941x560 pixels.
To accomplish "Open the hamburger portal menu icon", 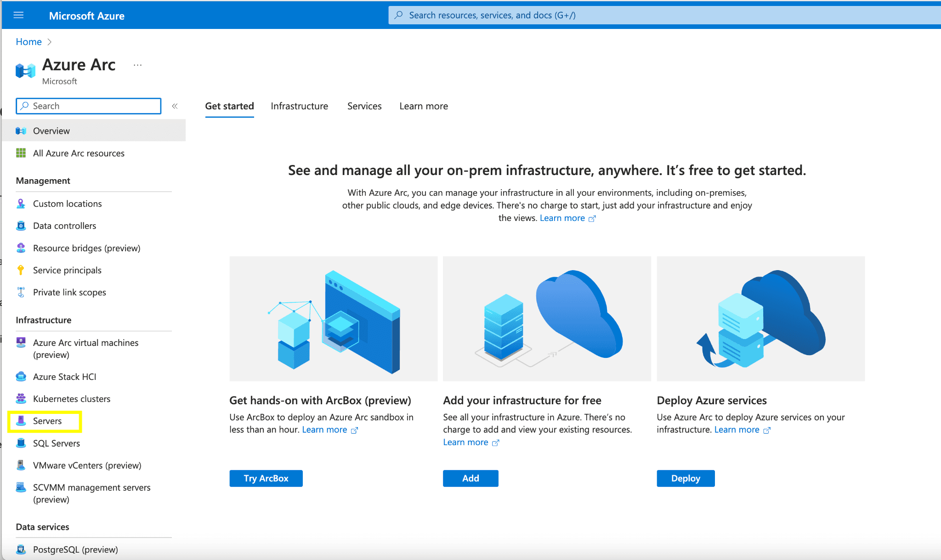I will tap(18, 15).
